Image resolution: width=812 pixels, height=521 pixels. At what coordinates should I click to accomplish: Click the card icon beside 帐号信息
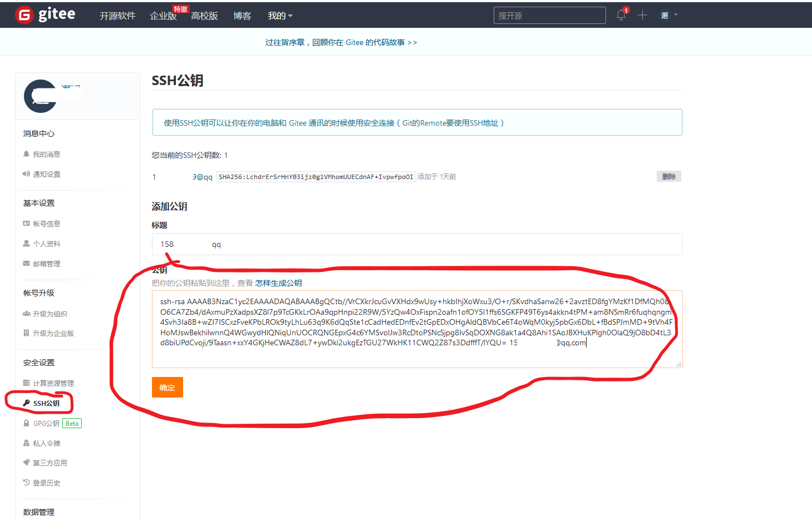pyautogui.click(x=26, y=224)
